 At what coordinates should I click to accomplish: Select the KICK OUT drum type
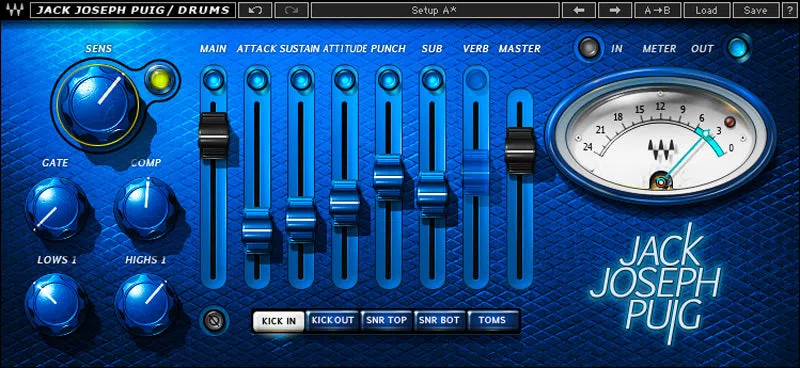pyautogui.click(x=333, y=321)
